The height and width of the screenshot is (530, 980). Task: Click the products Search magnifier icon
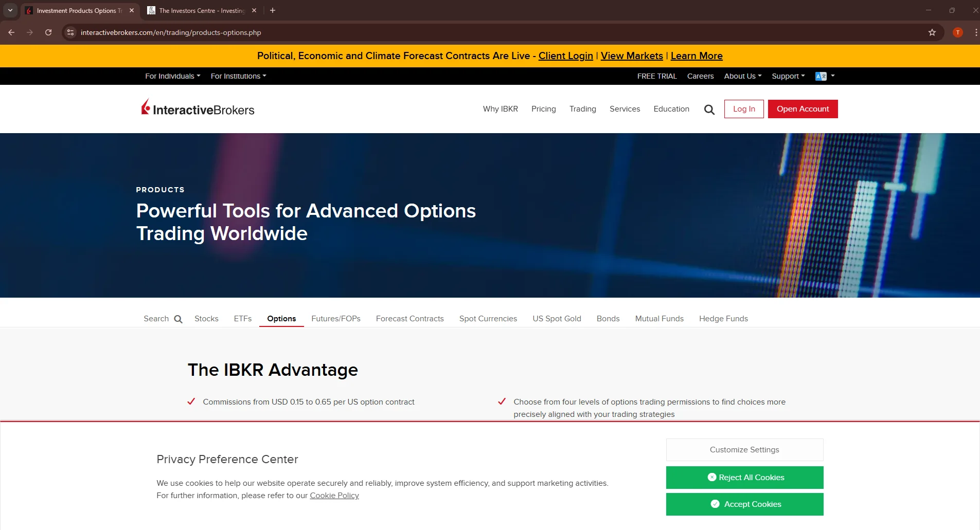[178, 319]
